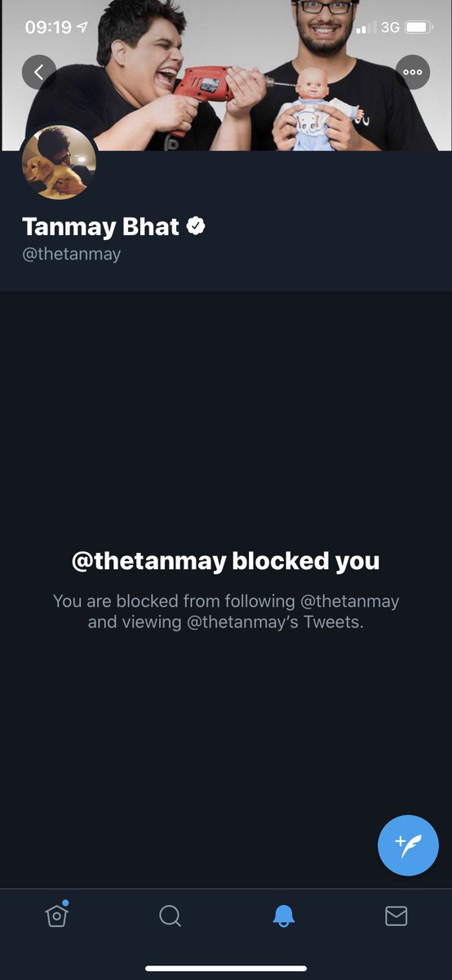Tap the battery indicator in status bar

click(x=418, y=27)
